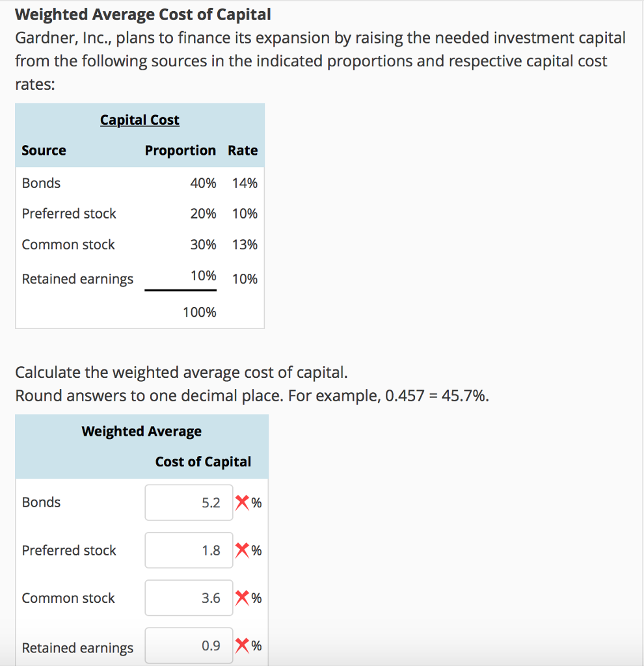
Task: Select the input field containing 3.6
Action: coord(189,598)
